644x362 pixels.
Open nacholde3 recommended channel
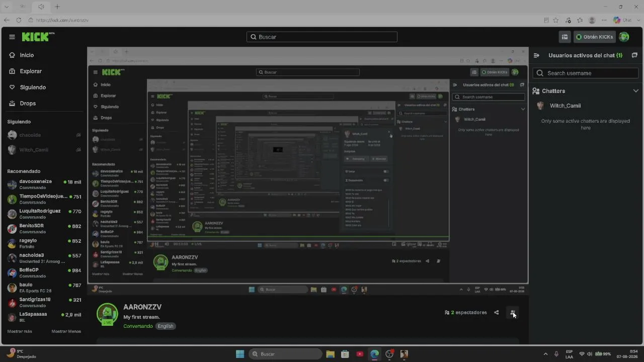44,258
